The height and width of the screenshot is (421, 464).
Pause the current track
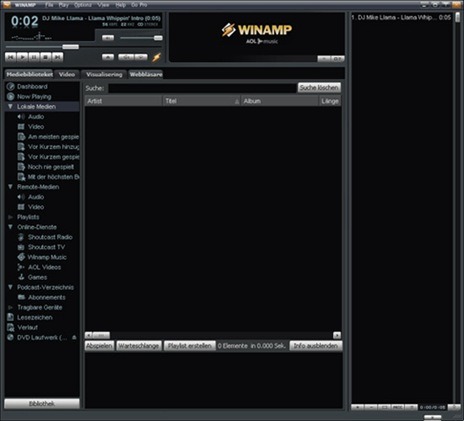34,57
